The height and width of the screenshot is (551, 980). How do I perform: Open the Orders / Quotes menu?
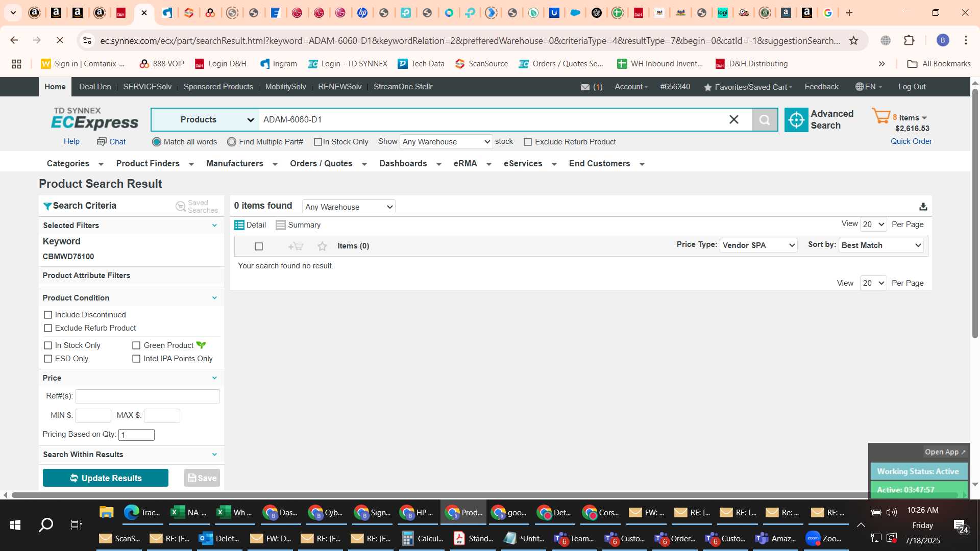pos(329,164)
